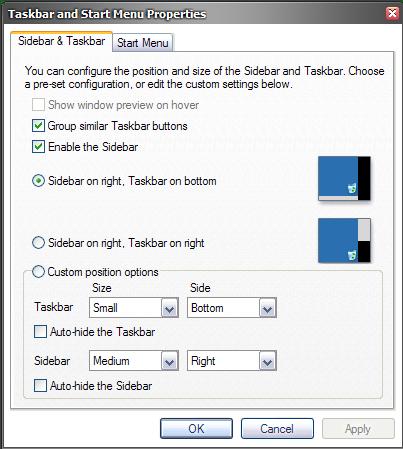Enable Auto-hide the Taskbar checkbox

point(40,332)
